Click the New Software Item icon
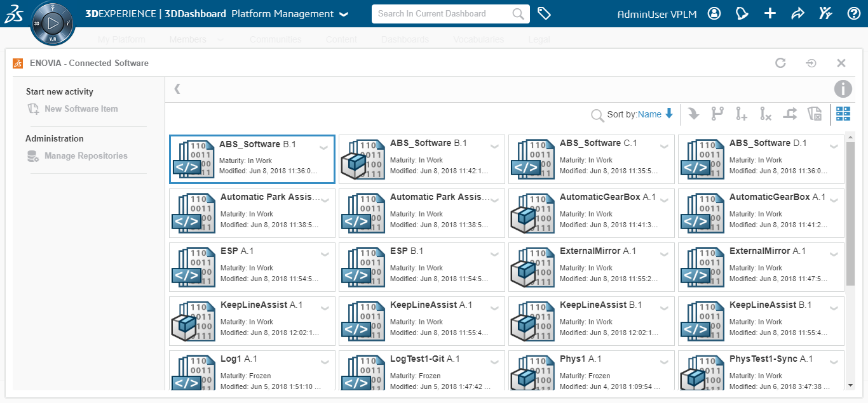 point(33,109)
